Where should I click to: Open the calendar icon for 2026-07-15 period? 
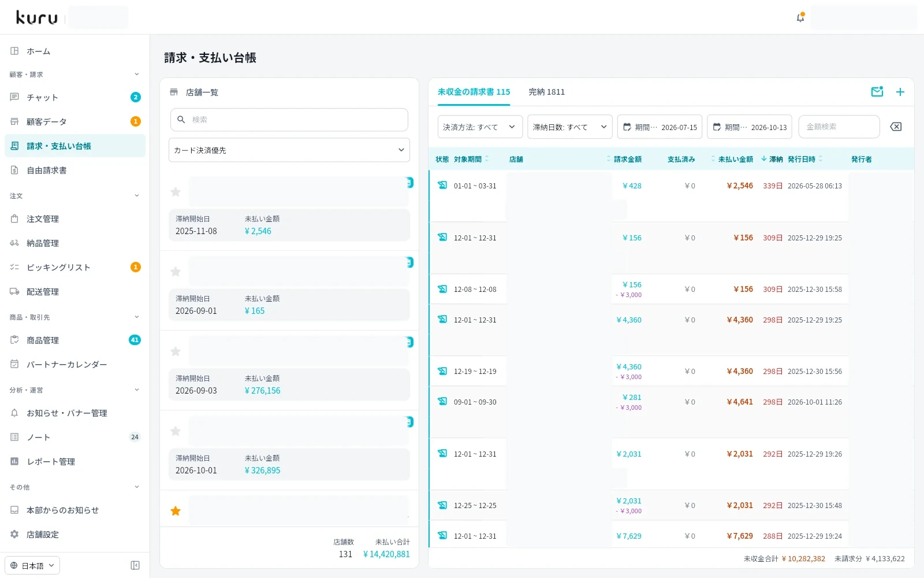(627, 127)
